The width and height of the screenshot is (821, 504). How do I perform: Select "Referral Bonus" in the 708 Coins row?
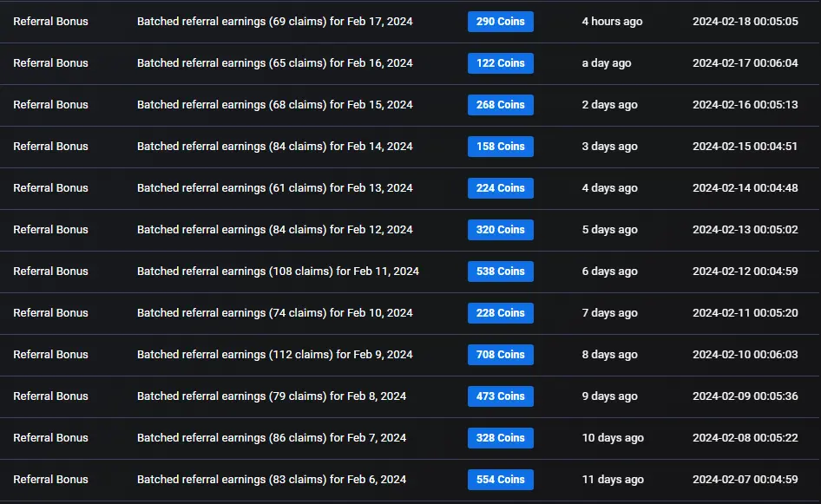[51, 354]
